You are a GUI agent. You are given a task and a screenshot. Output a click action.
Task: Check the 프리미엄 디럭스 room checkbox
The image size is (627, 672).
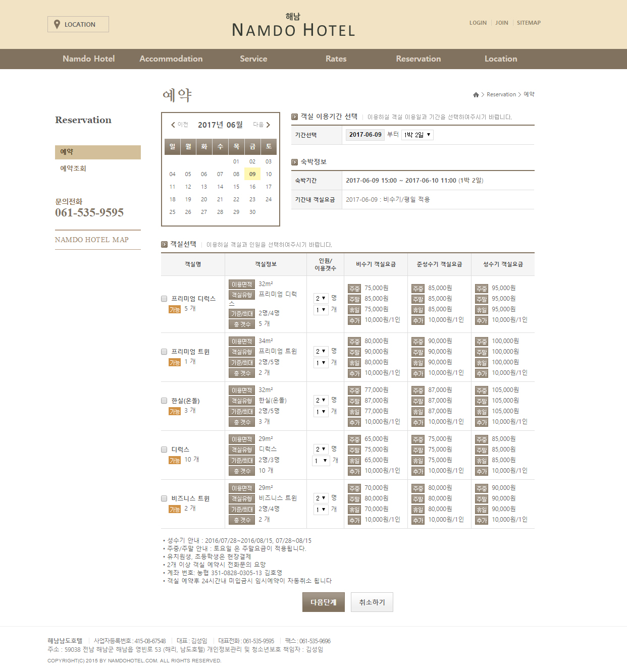[x=164, y=299]
